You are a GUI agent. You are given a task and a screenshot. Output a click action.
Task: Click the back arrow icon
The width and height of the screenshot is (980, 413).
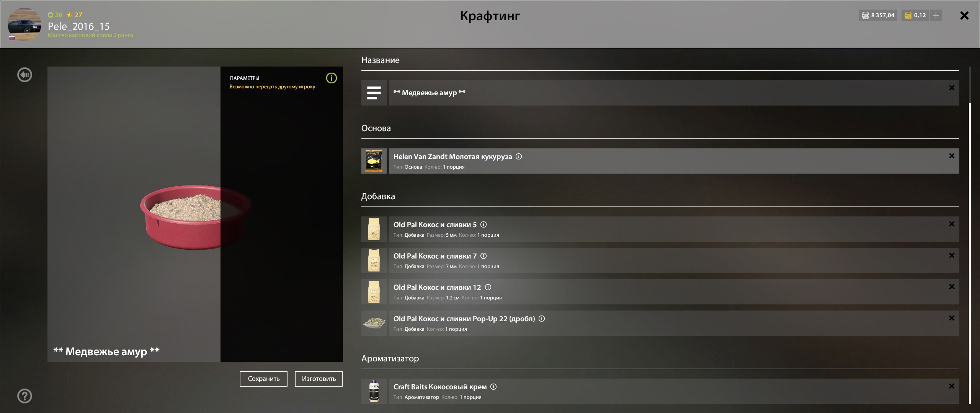tap(25, 75)
